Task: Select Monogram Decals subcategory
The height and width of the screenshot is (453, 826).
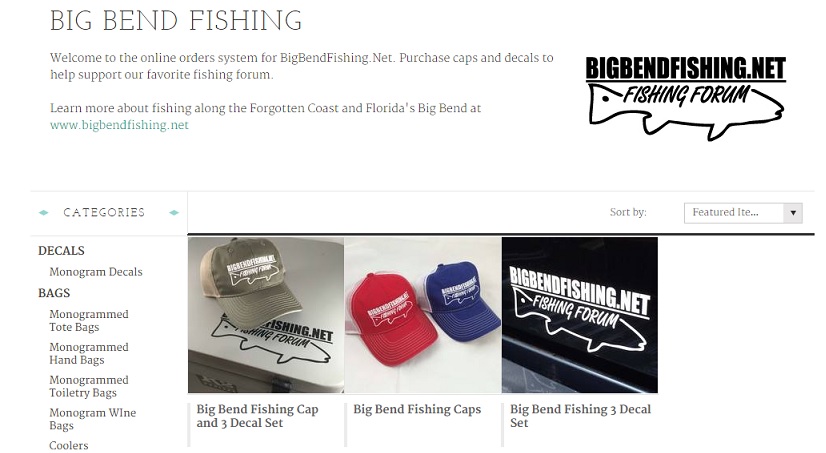Action: (96, 272)
